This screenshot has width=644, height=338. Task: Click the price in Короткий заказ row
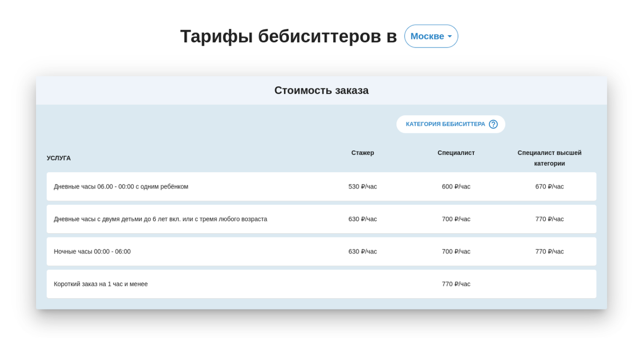(456, 284)
